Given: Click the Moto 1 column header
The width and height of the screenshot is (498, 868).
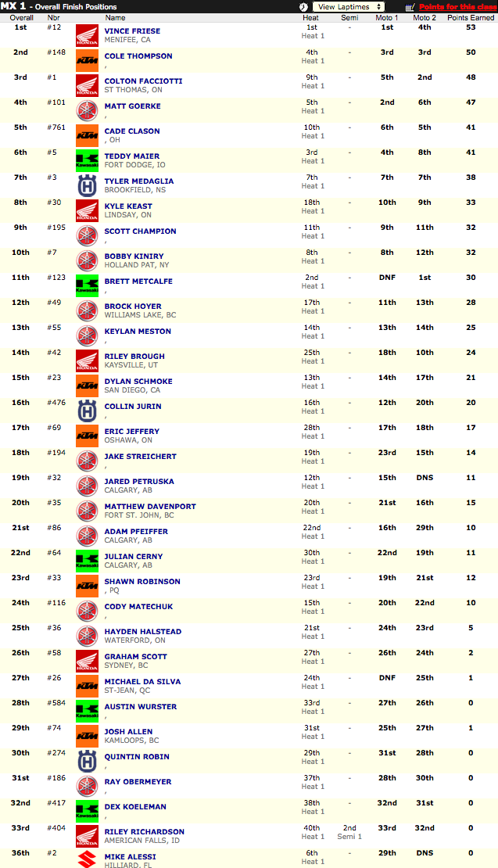Looking at the screenshot, I should point(386,17).
